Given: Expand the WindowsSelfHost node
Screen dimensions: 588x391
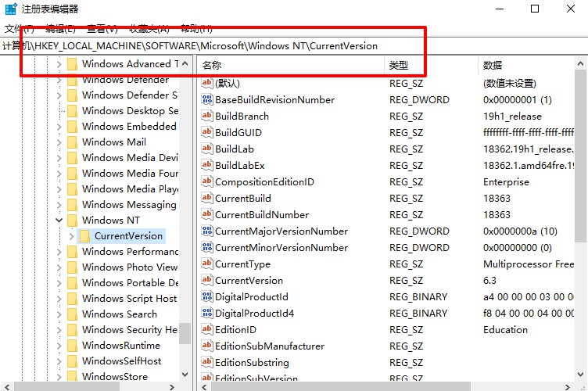Looking at the screenshot, I should (59, 361).
